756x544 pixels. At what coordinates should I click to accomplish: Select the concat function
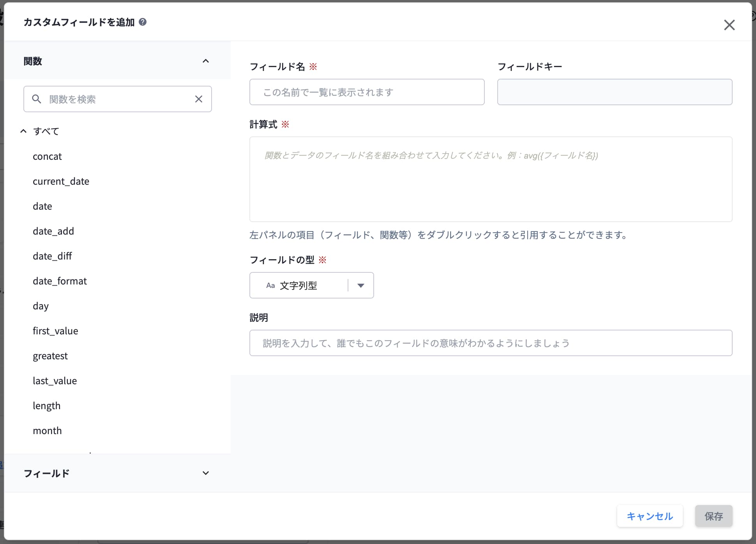click(x=47, y=156)
